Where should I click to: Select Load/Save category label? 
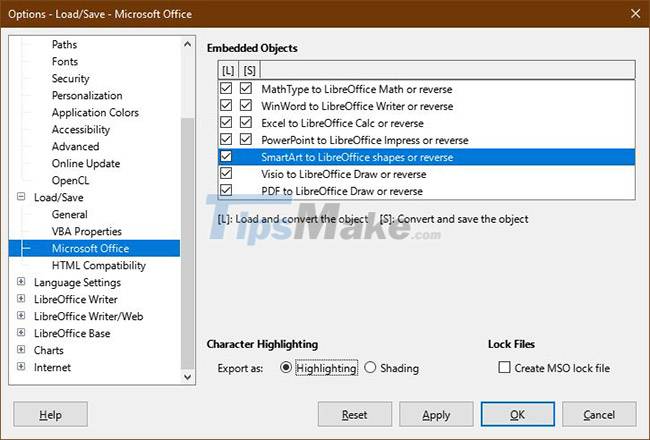pyautogui.click(x=58, y=197)
